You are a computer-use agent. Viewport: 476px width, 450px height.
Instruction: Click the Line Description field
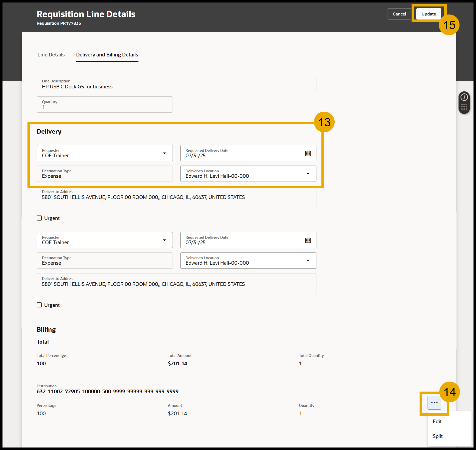coord(176,84)
